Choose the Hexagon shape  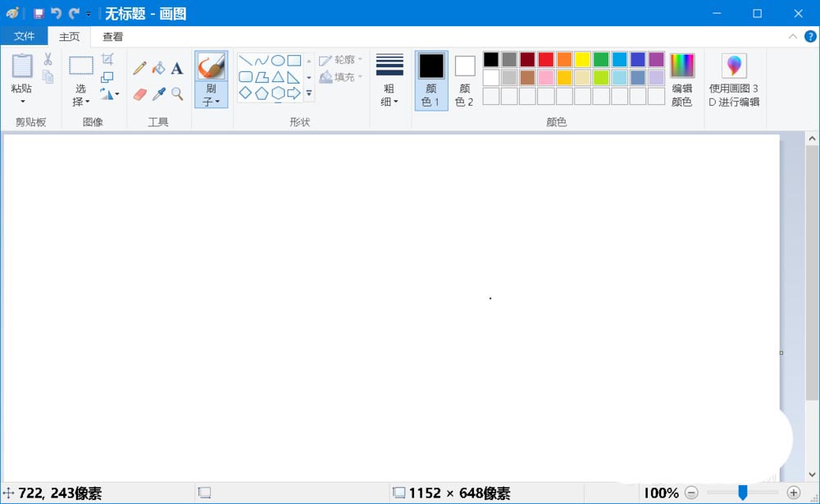pos(278,93)
